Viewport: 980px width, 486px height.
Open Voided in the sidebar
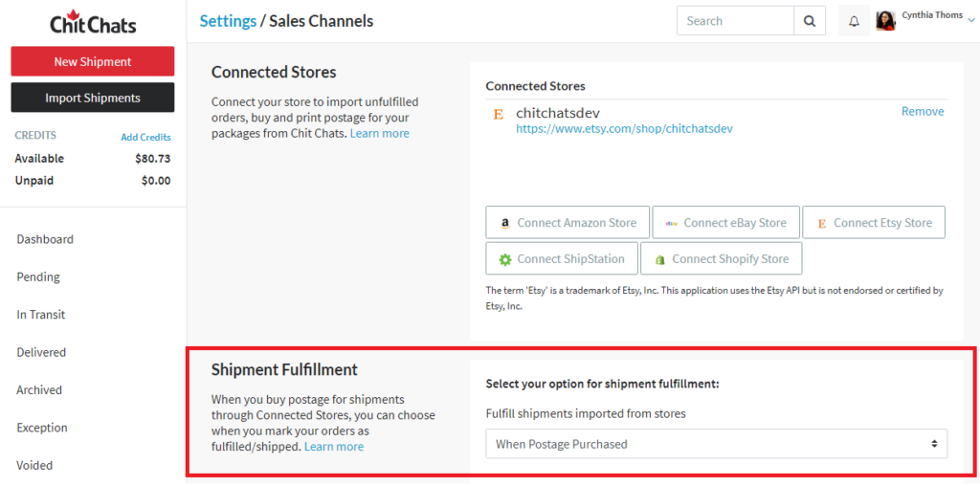click(34, 465)
